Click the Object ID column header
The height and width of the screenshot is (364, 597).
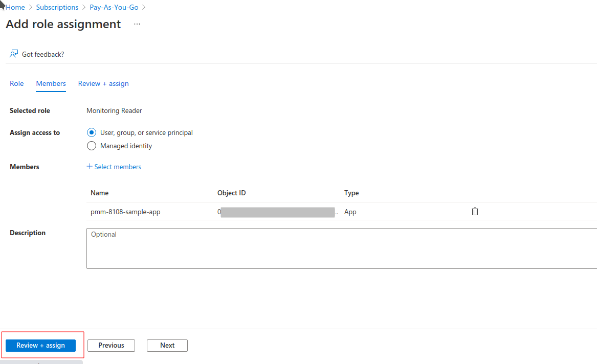point(231,193)
